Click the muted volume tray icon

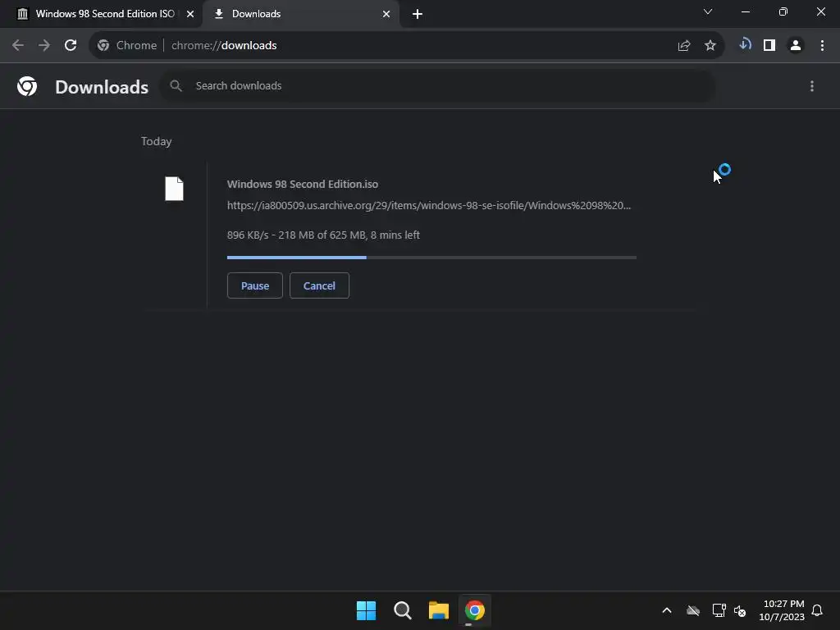740,610
